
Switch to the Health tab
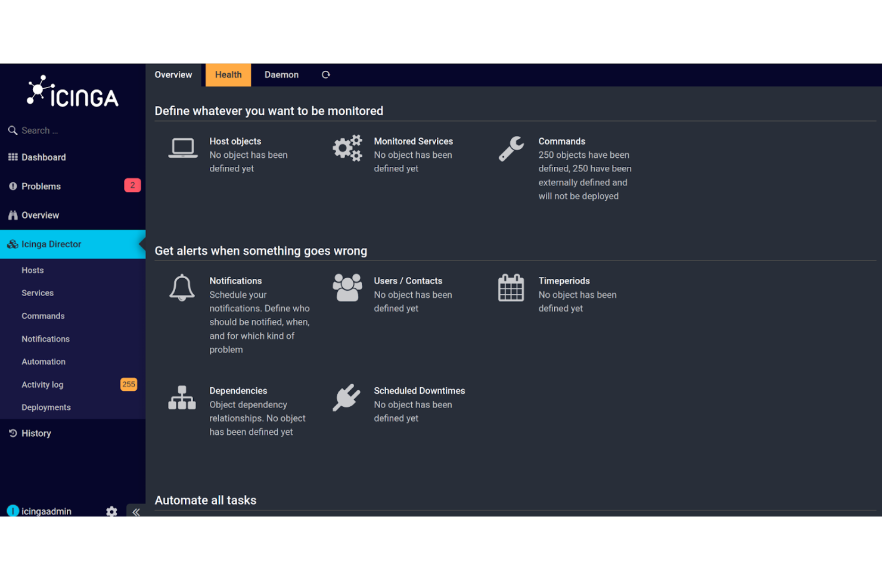tap(228, 74)
